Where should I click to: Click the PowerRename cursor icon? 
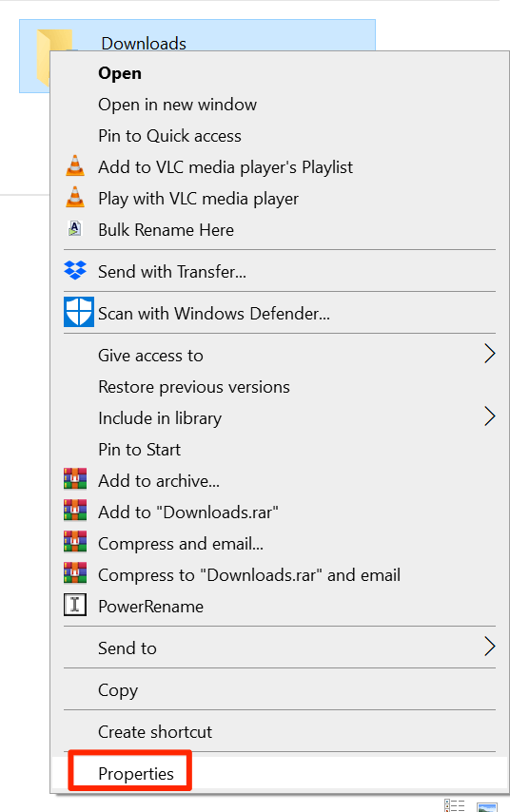(x=75, y=605)
